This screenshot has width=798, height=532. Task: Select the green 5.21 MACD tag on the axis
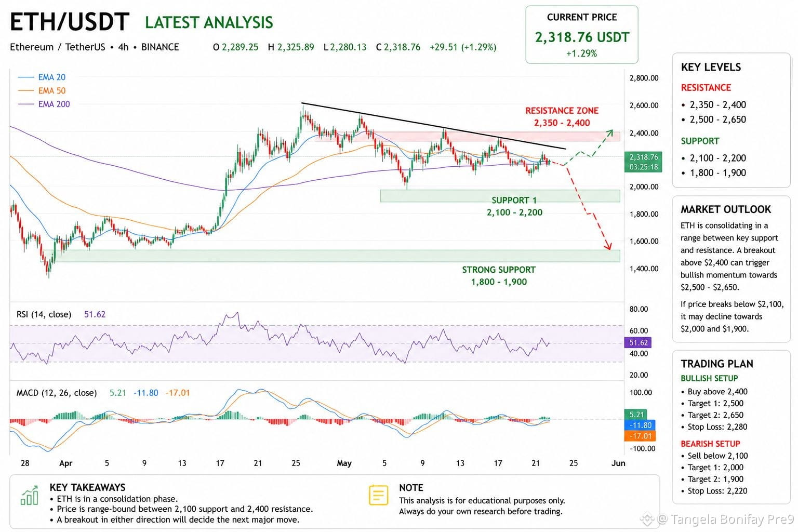tap(636, 415)
